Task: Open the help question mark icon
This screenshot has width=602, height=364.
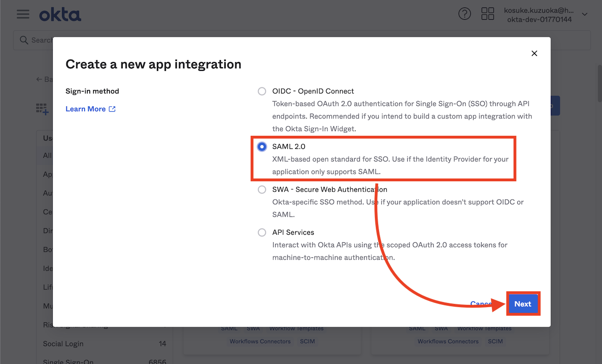Action: tap(465, 14)
